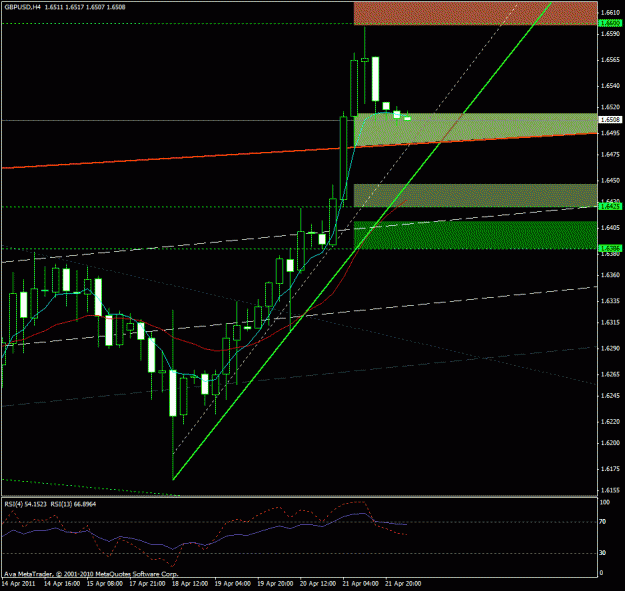The image size is (625, 591).
Task: Click the 1.6290 price scale label
Action: [610, 348]
